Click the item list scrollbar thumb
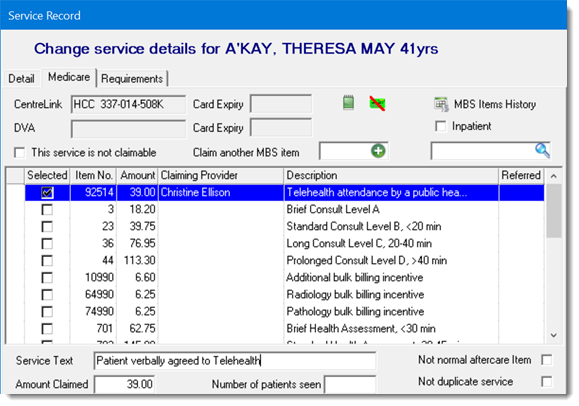This screenshot has width=579, height=406. [554, 211]
